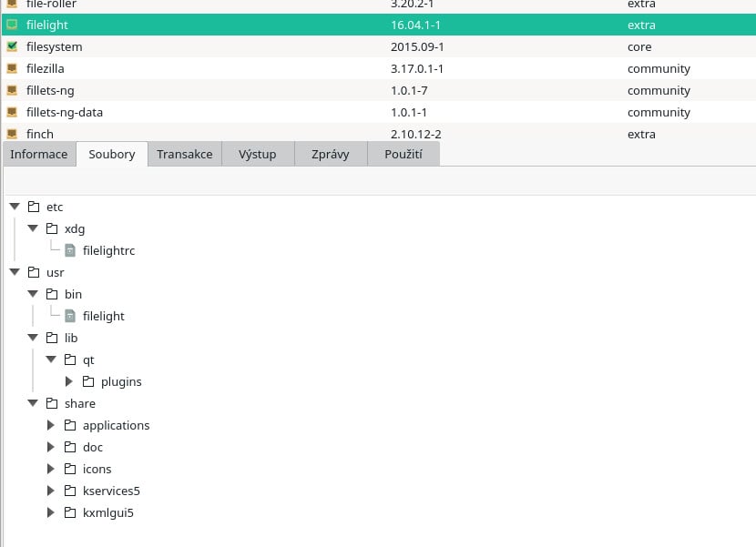The height and width of the screenshot is (547, 756).
Task: Click the etc folder icon
Action: [x=34, y=207]
